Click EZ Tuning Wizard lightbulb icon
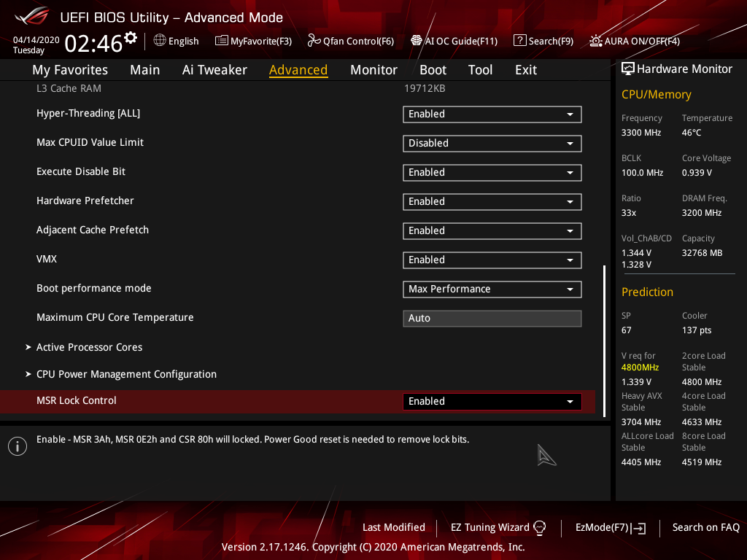 click(x=539, y=528)
